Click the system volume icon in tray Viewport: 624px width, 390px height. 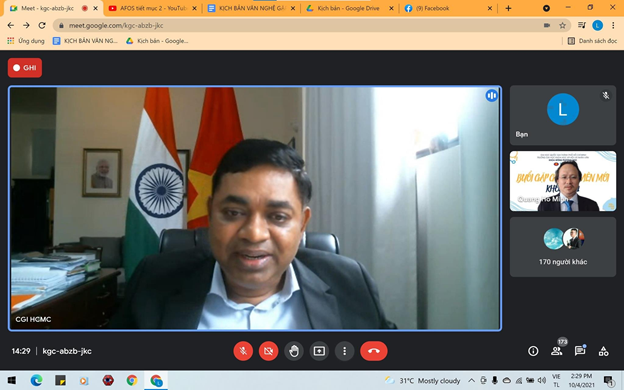coord(541,380)
